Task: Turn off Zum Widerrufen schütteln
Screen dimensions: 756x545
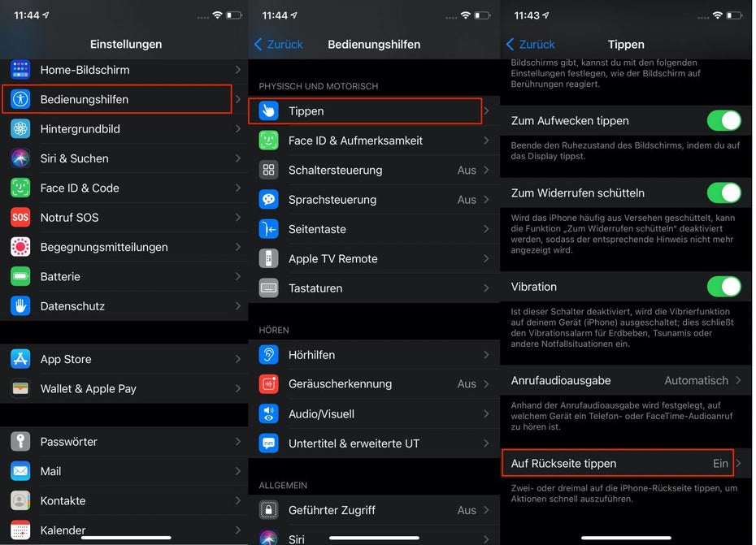Action: click(723, 192)
